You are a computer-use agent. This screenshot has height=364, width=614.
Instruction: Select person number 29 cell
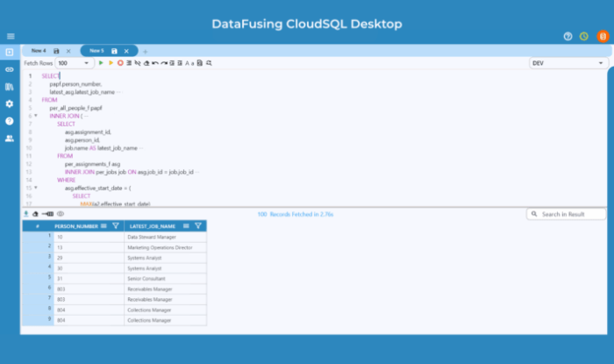coord(89,258)
